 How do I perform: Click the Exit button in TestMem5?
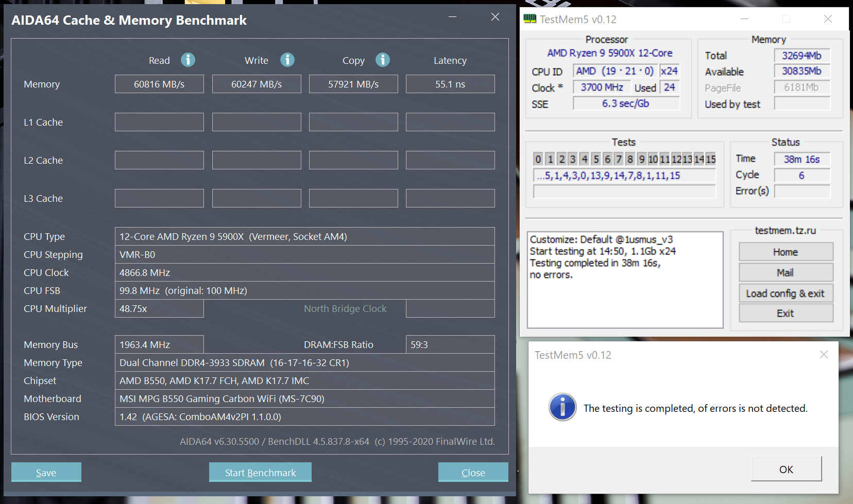tap(786, 313)
